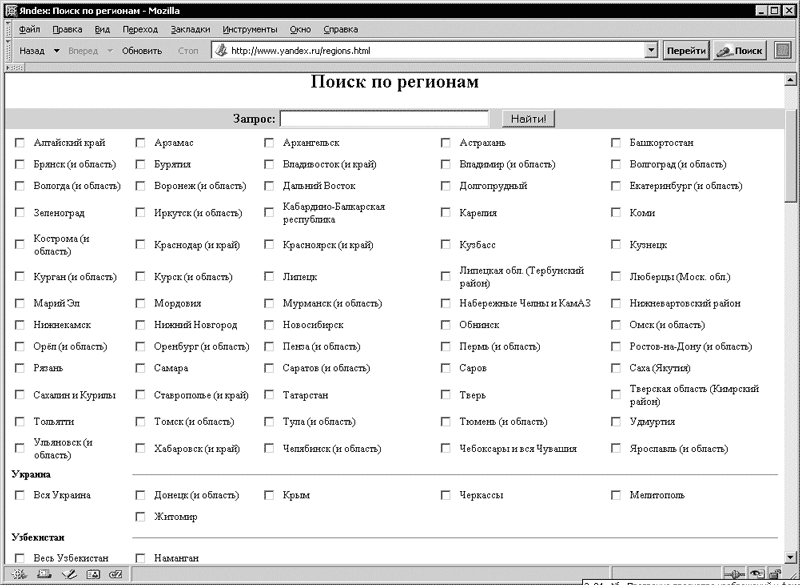Check the Весь Узбекистан checkbox

19,558
